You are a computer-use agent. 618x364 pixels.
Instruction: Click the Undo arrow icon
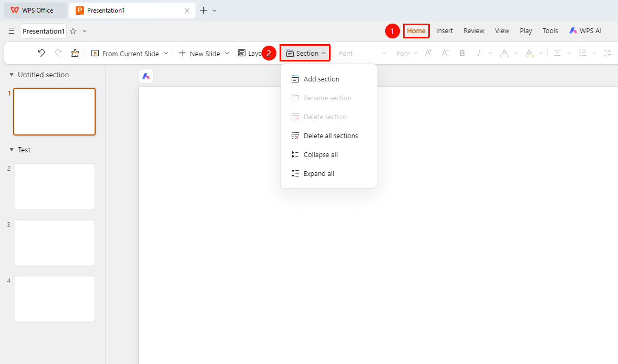42,53
